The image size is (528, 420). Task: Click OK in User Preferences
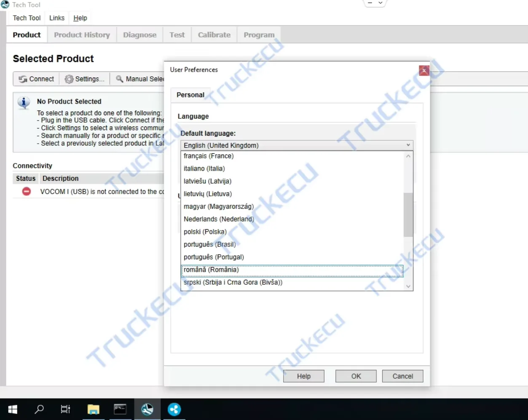(356, 376)
